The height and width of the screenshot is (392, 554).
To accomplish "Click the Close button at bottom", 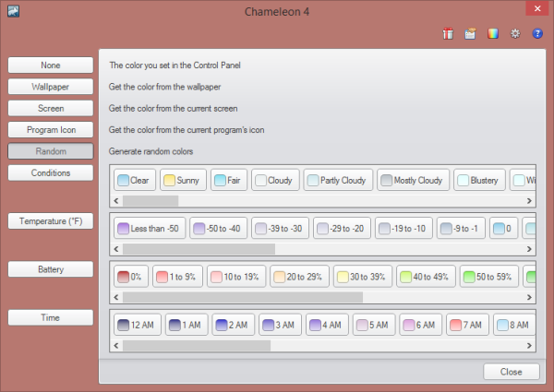I will (512, 372).
